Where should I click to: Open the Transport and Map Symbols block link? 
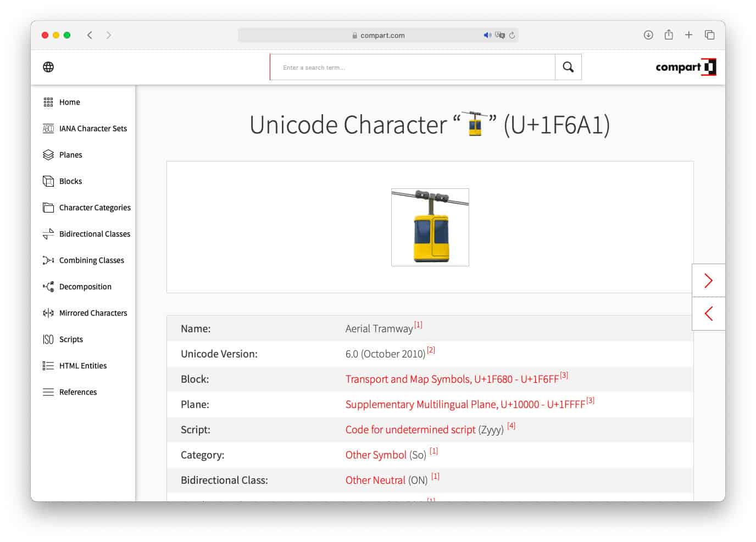[452, 379]
